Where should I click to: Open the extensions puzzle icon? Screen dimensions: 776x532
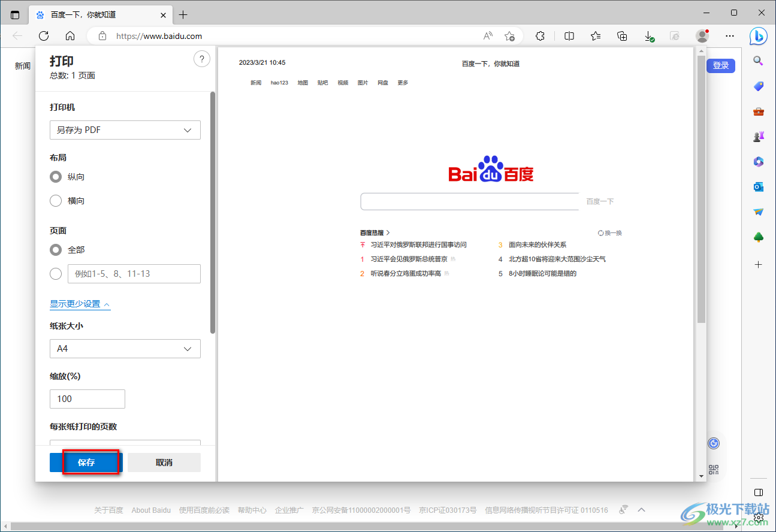(x=540, y=36)
